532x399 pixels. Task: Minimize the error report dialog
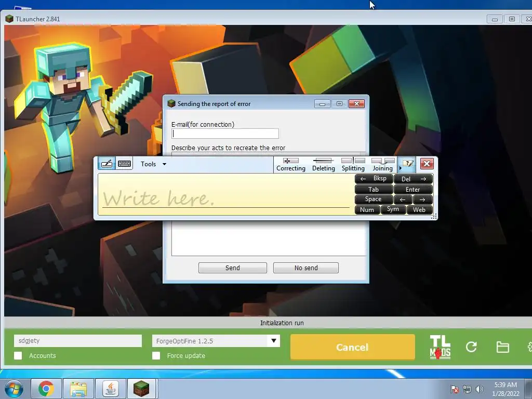322,104
